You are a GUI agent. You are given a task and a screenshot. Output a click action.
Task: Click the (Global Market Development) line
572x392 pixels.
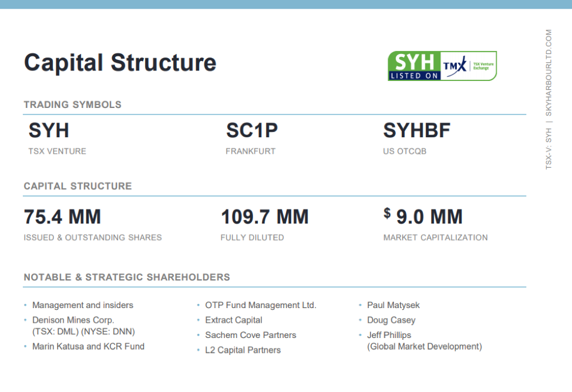[424, 346]
